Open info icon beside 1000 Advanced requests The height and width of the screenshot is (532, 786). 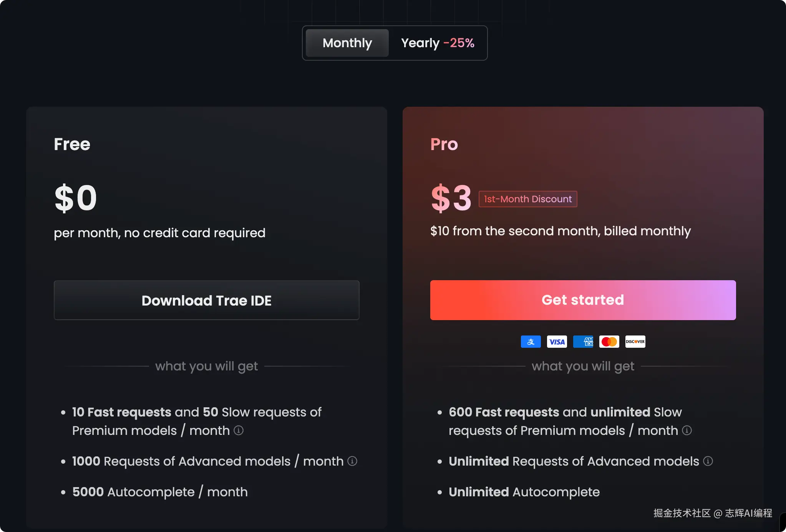pyautogui.click(x=352, y=461)
